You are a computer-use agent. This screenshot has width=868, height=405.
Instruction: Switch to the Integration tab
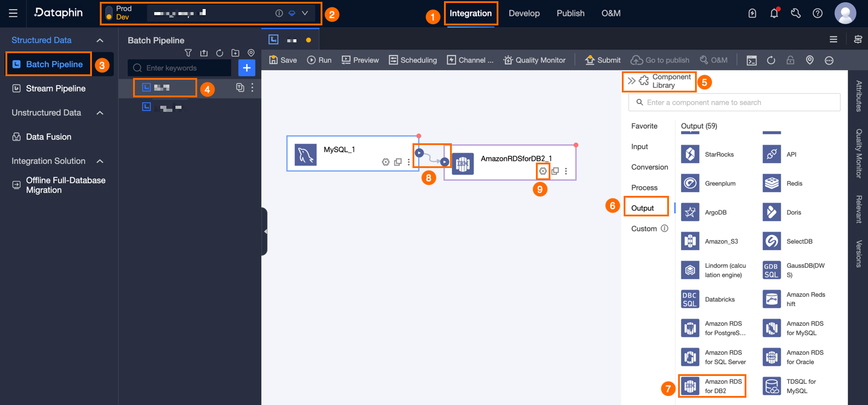click(x=471, y=13)
